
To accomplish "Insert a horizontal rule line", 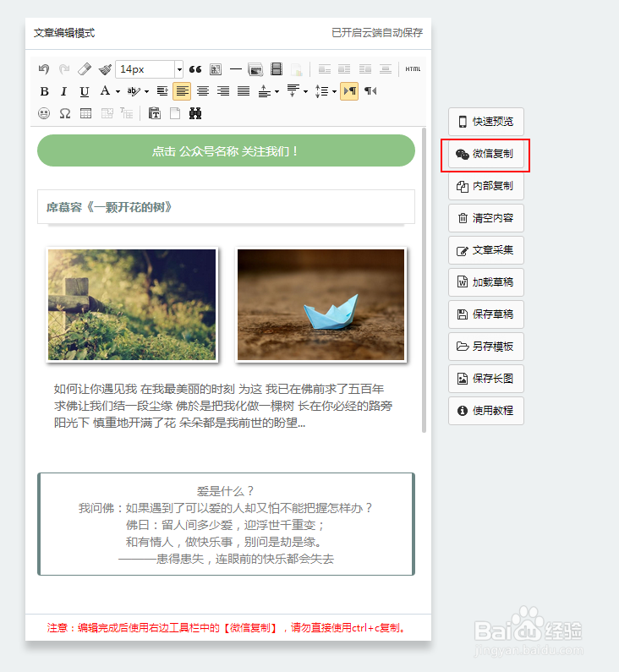I will point(236,69).
